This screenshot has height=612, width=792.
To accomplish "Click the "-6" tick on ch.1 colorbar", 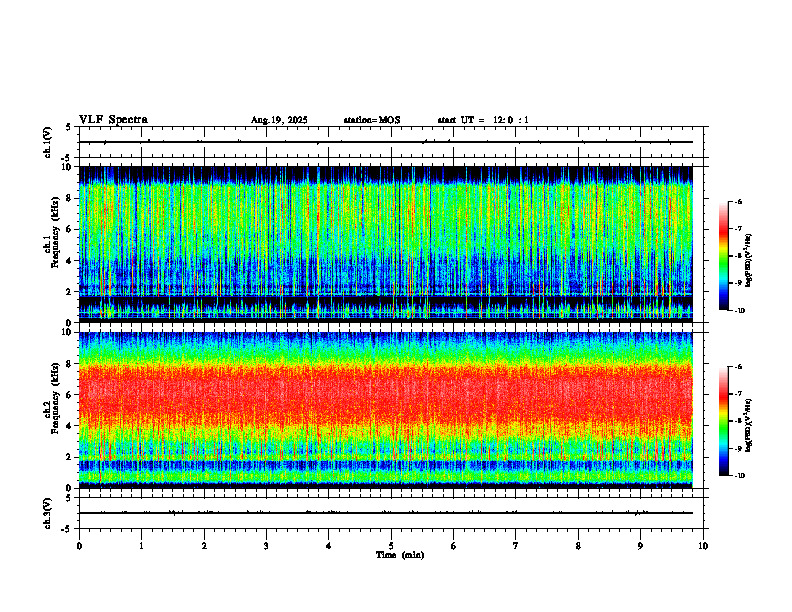I will click(738, 202).
